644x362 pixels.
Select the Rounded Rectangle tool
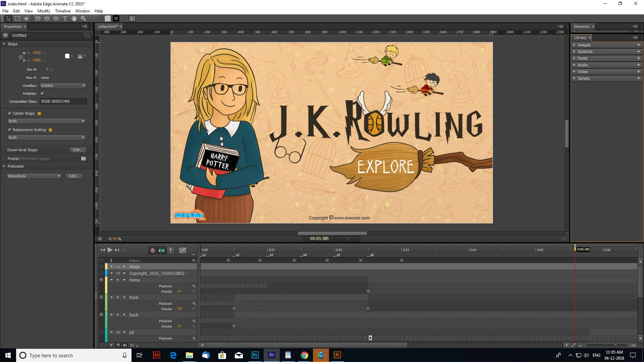click(x=47, y=19)
